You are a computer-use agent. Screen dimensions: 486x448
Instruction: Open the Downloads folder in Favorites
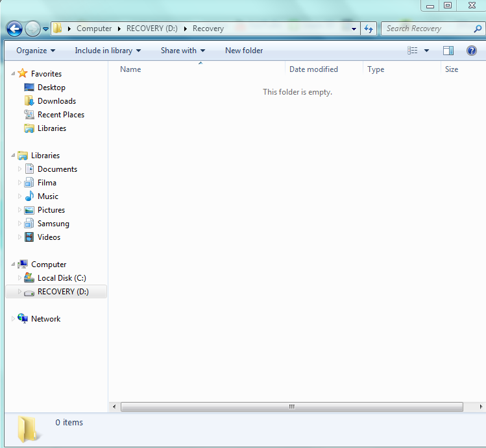[56, 101]
